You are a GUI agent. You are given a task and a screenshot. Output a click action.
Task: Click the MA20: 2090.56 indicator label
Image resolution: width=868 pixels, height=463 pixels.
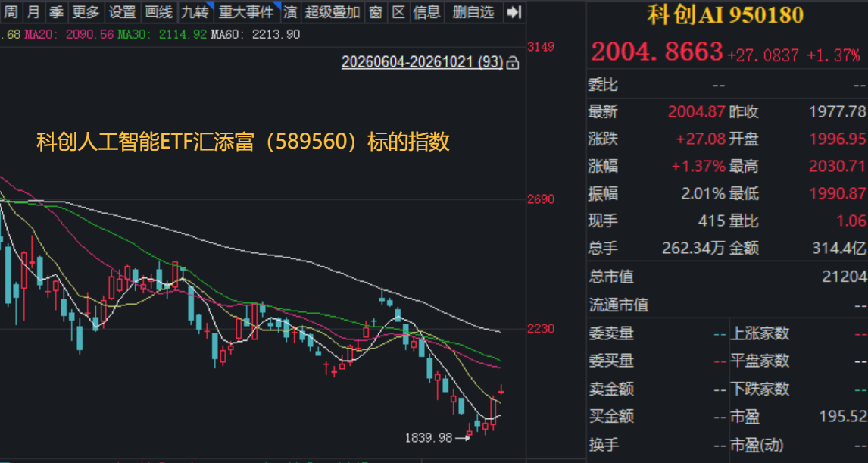point(70,34)
